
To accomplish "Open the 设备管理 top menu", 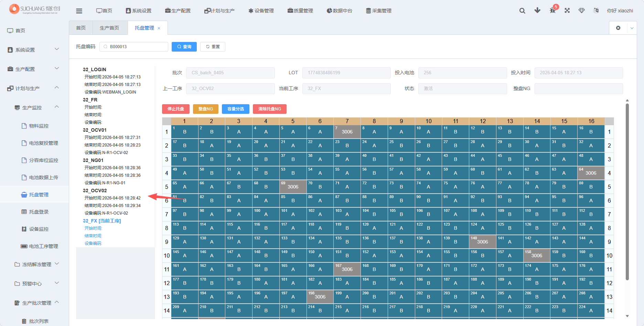I will (261, 11).
